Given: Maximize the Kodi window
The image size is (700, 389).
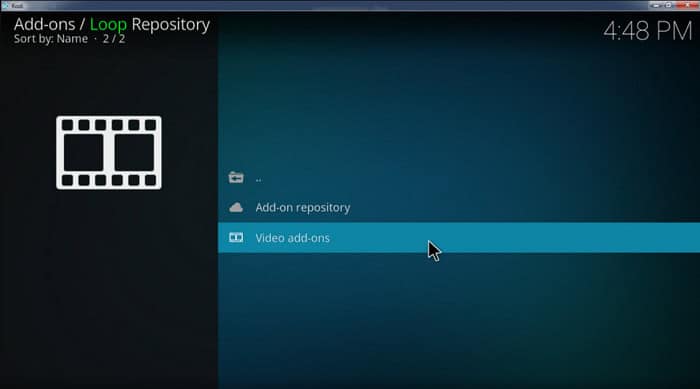Looking at the screenshot, I should tap(668, 5).
